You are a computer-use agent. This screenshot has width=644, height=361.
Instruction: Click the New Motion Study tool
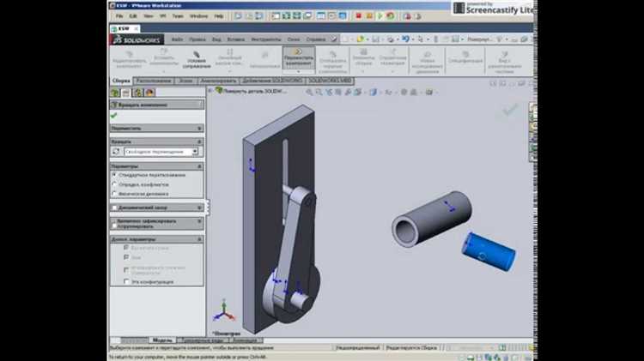[x=427, y=63]
